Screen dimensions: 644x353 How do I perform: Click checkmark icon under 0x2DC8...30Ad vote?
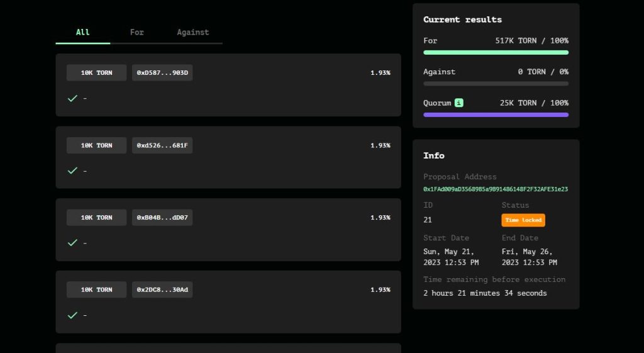coord(72,315)
